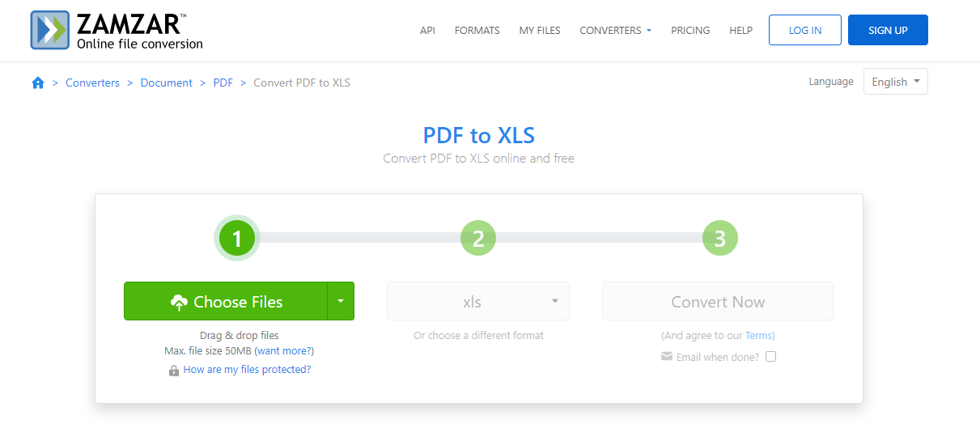This screenshot has height=424, width=980.
Task: Click the Document breadcrumb link
Action: click(167, 83)
